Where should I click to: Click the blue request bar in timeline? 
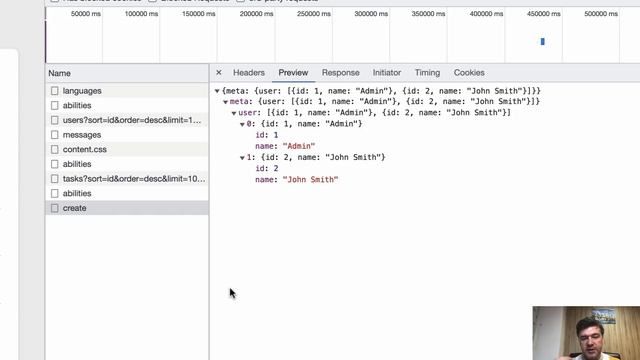[542, 41]
